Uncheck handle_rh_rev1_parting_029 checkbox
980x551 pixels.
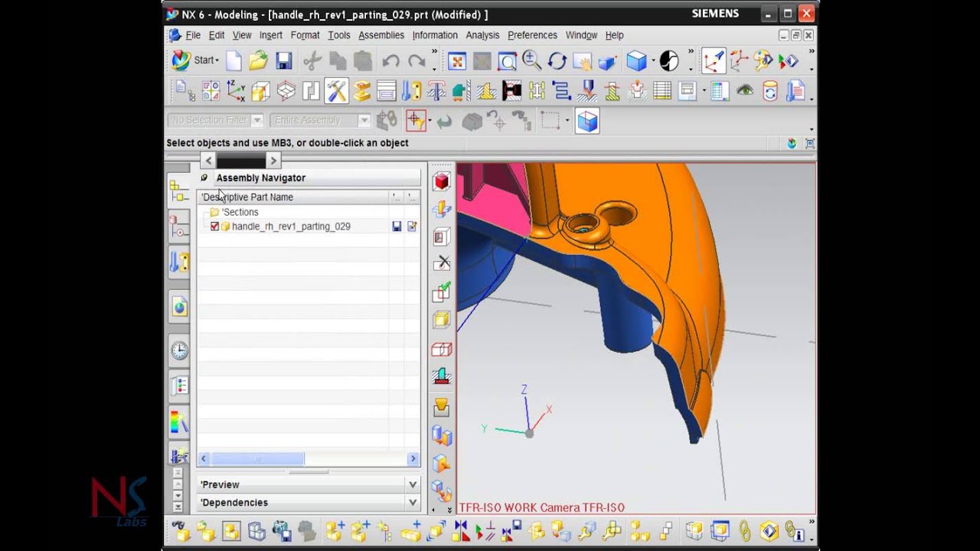tap(214, 227)
